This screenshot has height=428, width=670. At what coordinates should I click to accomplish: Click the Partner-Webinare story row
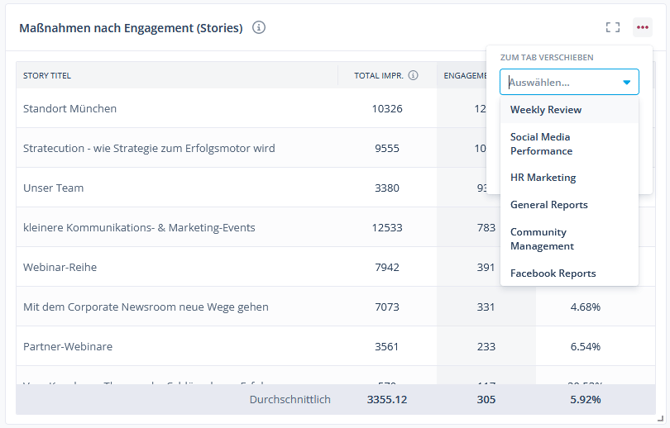coord(67,346)
